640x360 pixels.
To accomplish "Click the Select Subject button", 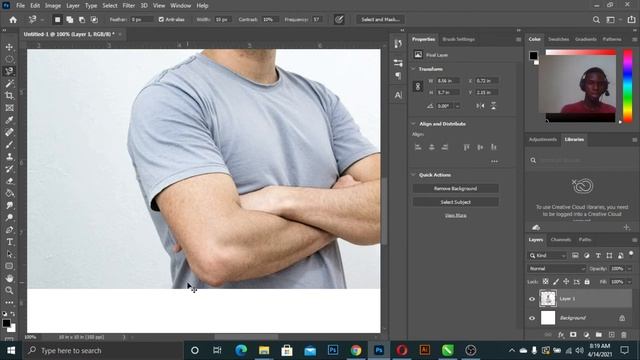I will tap(455, 202).
